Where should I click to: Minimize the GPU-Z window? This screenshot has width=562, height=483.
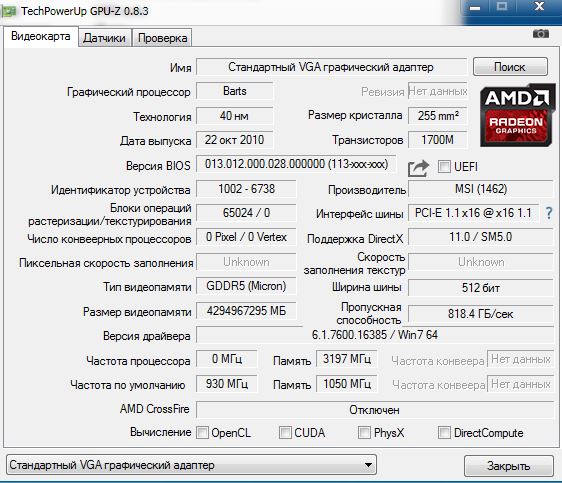(475, 8)
